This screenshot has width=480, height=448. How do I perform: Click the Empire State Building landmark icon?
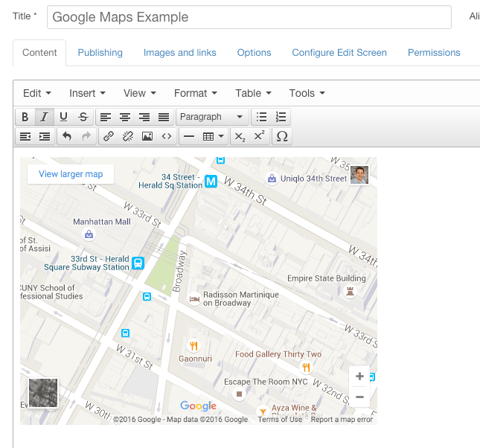[x=350, y=291]
